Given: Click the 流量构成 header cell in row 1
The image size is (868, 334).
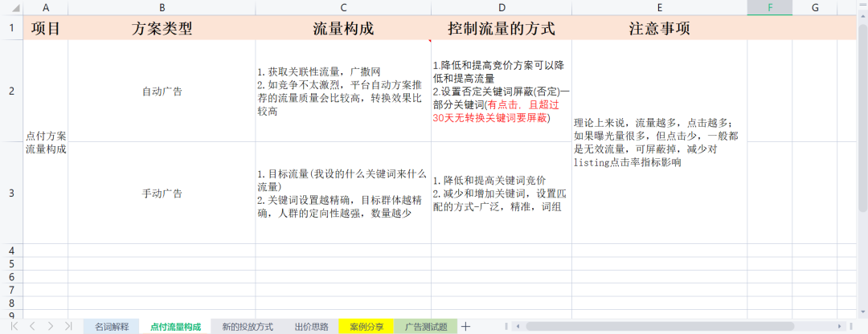Looking at the screenshot, I should click(x=343, y=27).
